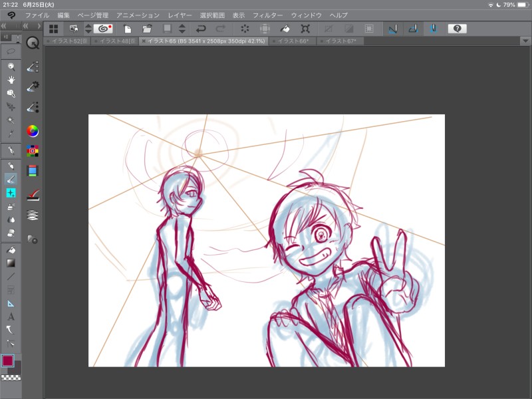Select the cyan sparkle Decoration tool
Screen dimensions: 532x399
tap(11, 193)
